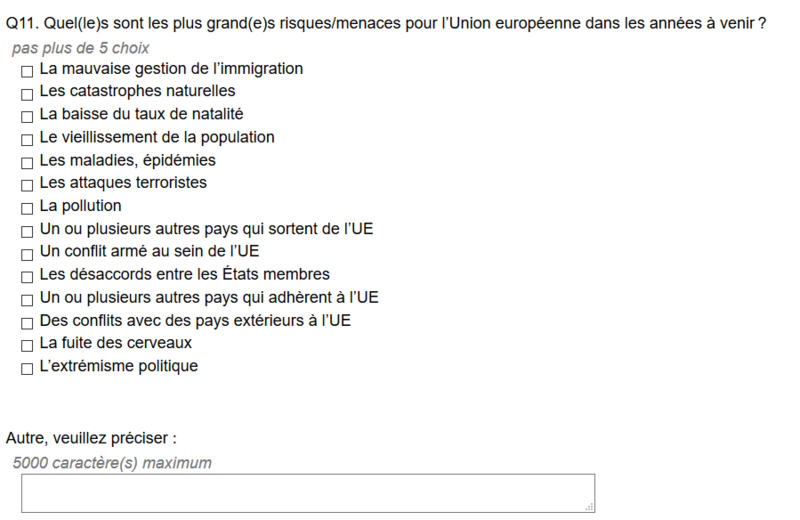Tick the 'Les catastrophes naturelles' checkbox
This screenshot has height=520, width=800.
[27, 94]
